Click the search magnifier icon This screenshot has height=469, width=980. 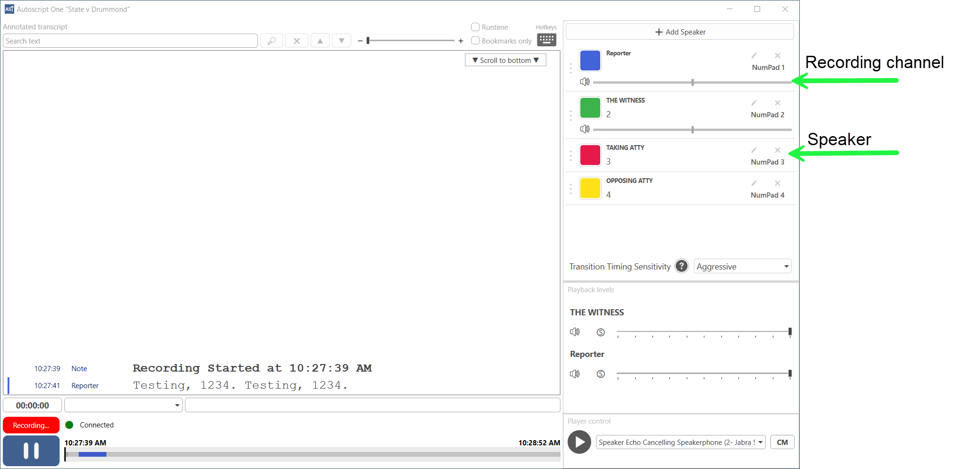(271, 41)
